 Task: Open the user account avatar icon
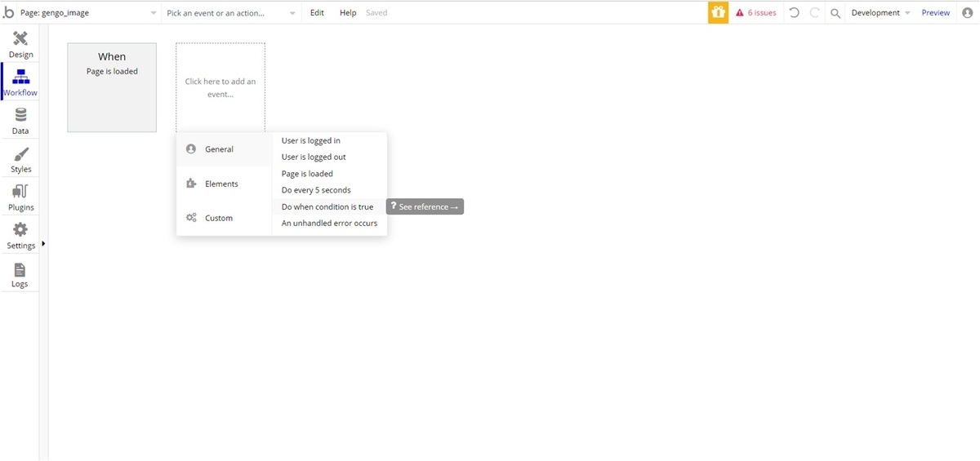tap(968, 13)
